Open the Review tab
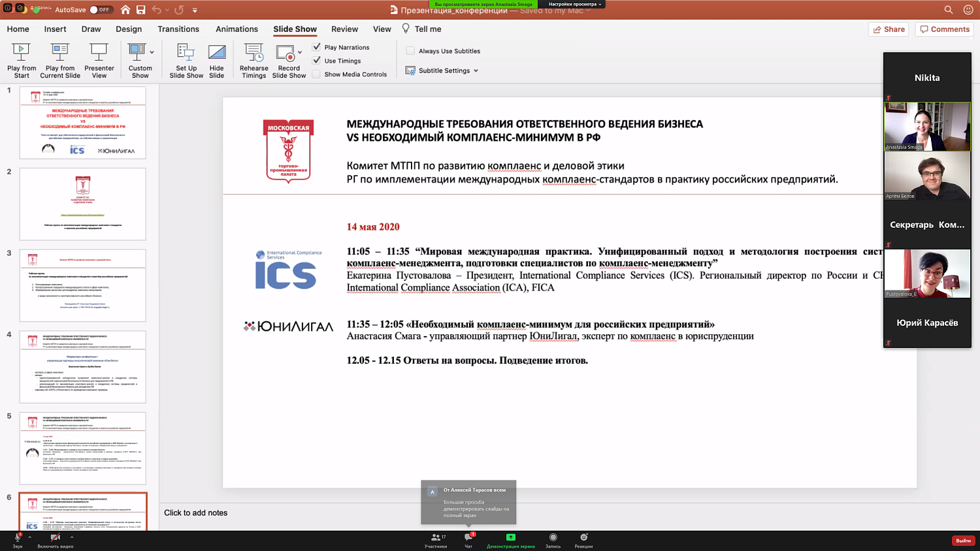Viewport: 980px width, 551px height. (344, 29)
